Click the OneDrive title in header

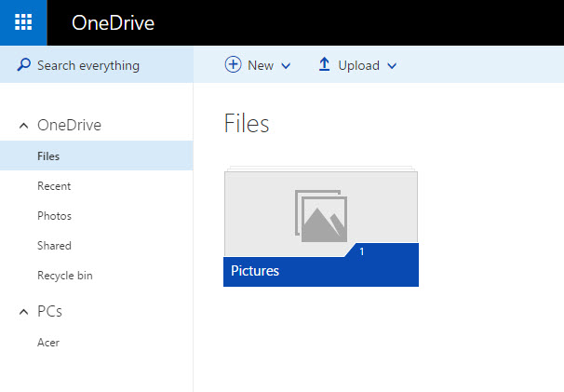[x=113, y=23]
